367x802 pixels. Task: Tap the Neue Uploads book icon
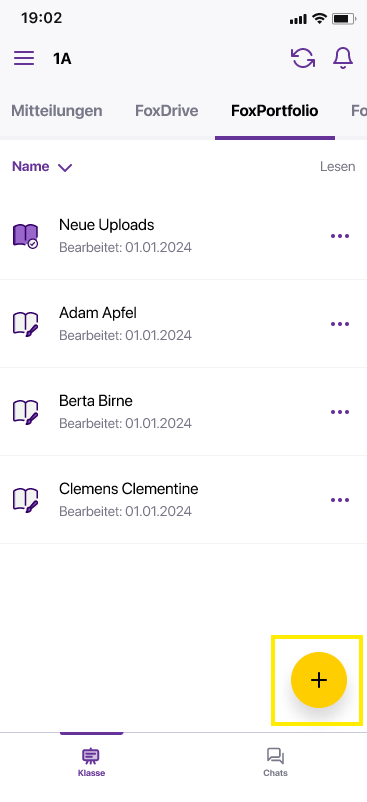[25, 236]
